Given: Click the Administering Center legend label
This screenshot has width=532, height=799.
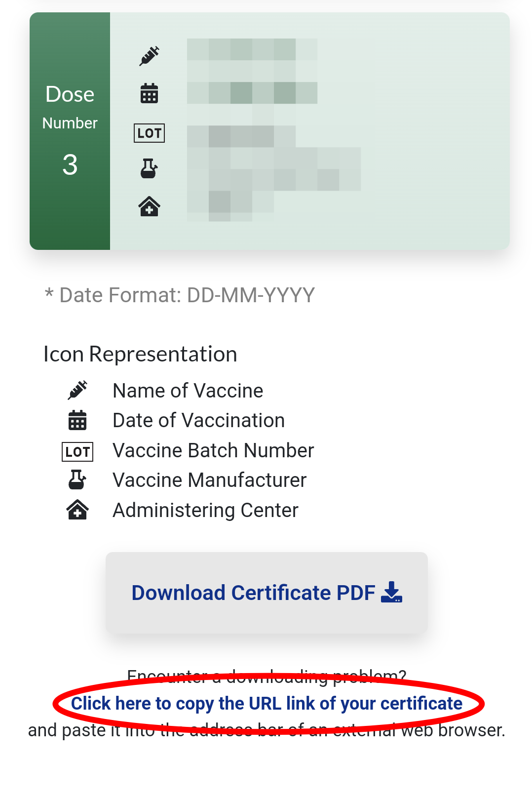Looking at the screenshot, I should tap(205, 510).
